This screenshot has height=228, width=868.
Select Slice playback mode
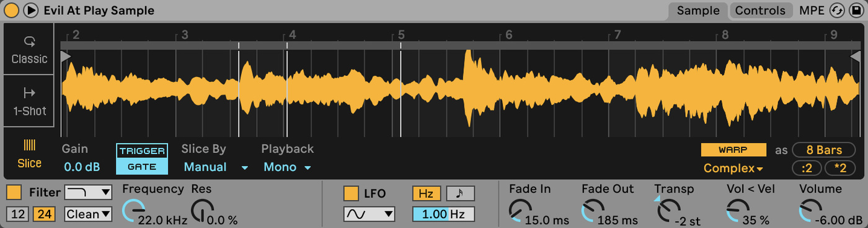pyautogui.click(x=29, y=154)
